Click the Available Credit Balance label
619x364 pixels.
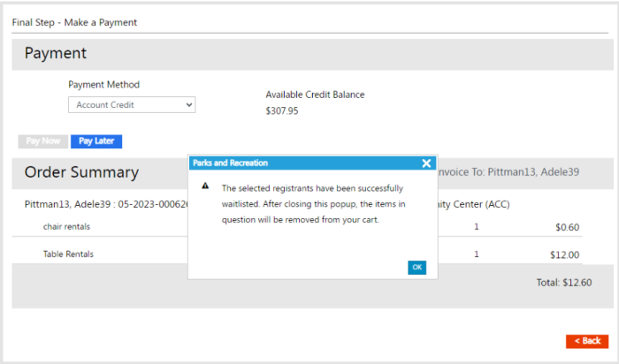tap(315, 95)
